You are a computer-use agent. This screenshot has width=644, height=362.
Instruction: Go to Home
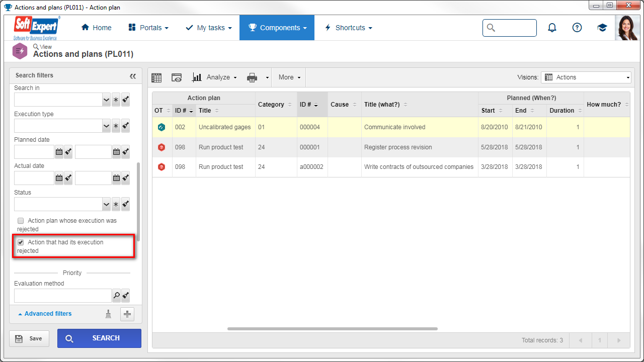click(x=96, y=28)
